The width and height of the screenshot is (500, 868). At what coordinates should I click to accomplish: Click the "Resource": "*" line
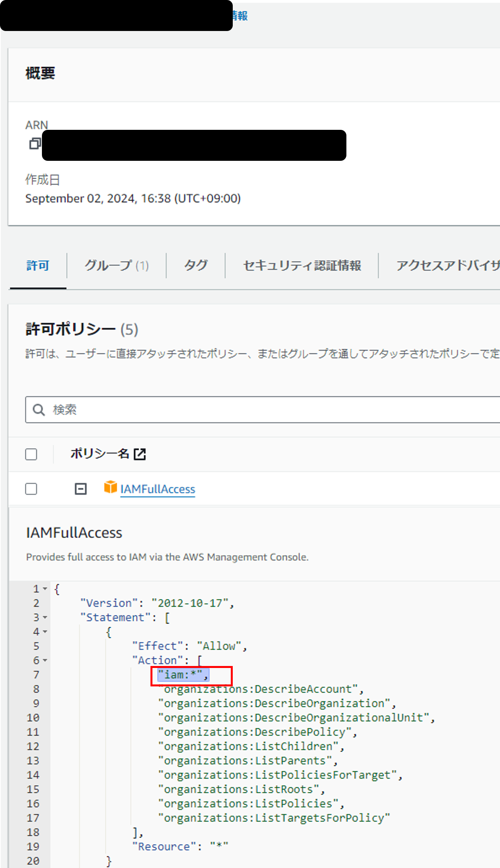pos(180,846)
